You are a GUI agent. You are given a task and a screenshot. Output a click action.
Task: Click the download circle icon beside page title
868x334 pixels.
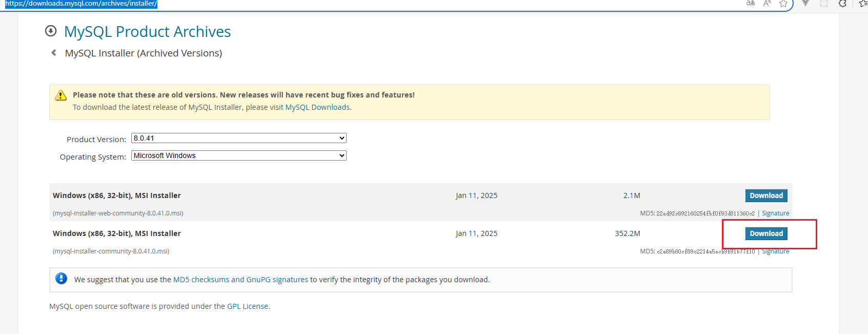[51, 31]
